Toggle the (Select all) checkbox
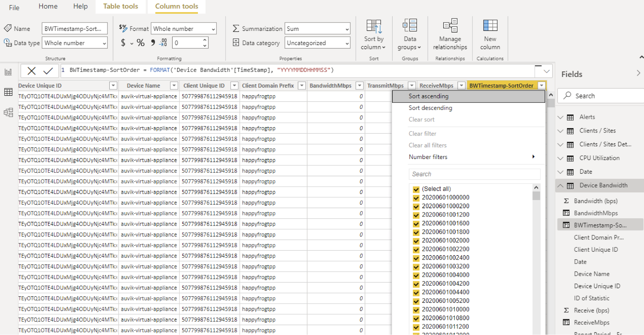The image size is (644, 335). [416, 189]
